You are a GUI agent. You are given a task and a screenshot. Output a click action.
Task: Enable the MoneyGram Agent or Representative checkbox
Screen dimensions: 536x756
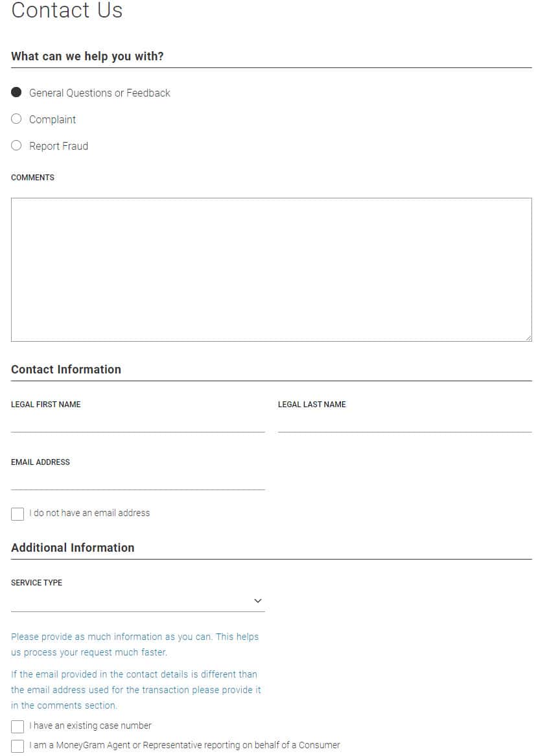coord(17,746)
